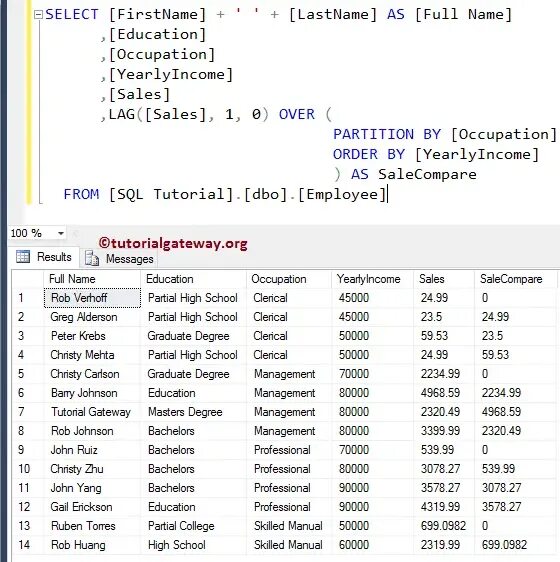
Task: Select row header number 14
Action: click(28, 545)
